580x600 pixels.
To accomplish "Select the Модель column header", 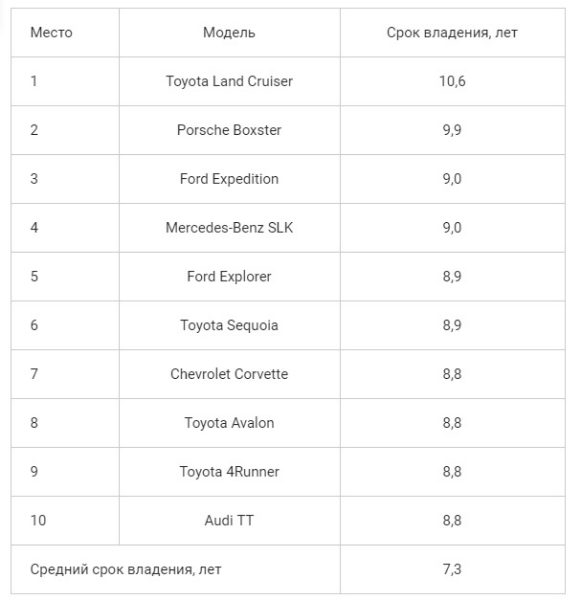I will tap(229, 33).
